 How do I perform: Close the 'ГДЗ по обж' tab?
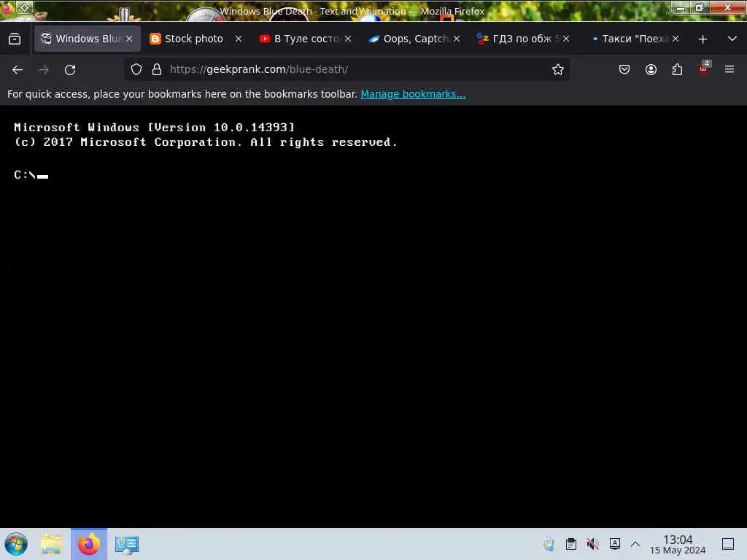click(x=566, y=39)
